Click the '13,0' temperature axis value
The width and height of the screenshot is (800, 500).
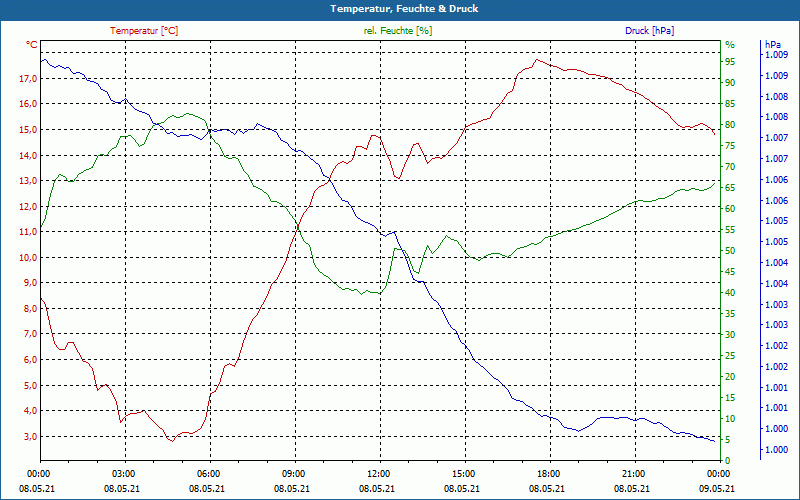[x=28, y=181]
